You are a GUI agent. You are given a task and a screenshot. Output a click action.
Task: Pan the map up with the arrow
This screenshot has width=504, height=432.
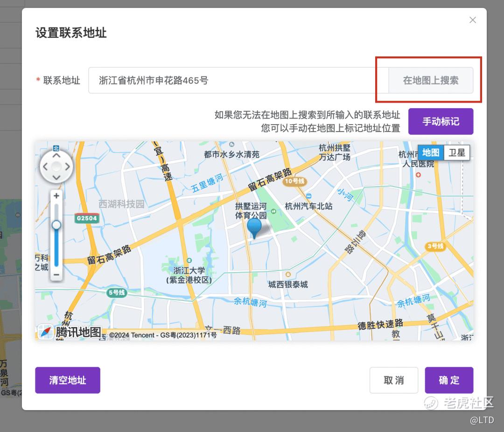(x=56, y=156)
